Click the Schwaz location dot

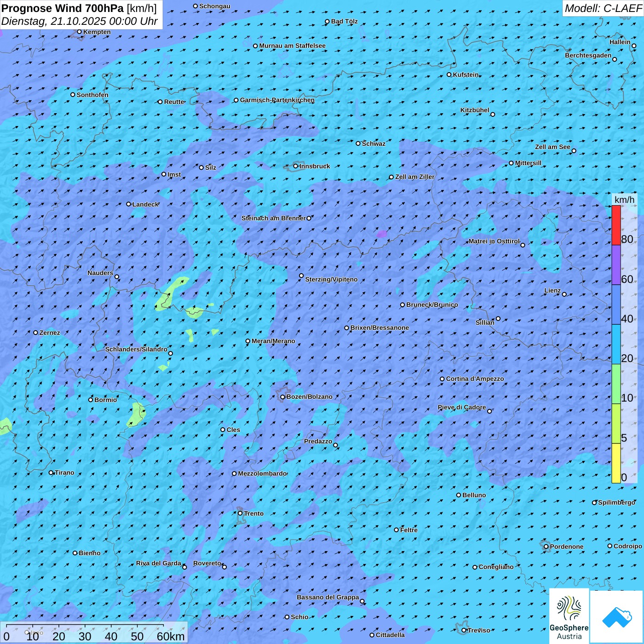(358, 144)
